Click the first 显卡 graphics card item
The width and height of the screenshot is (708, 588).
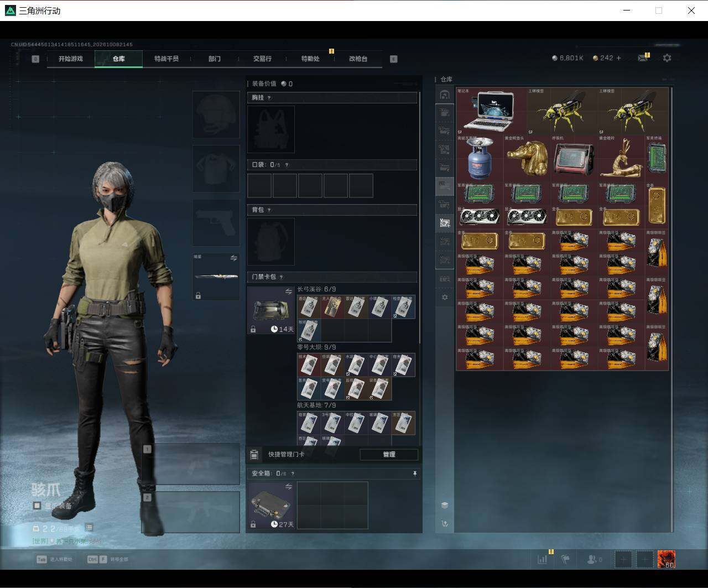point(480,217)
